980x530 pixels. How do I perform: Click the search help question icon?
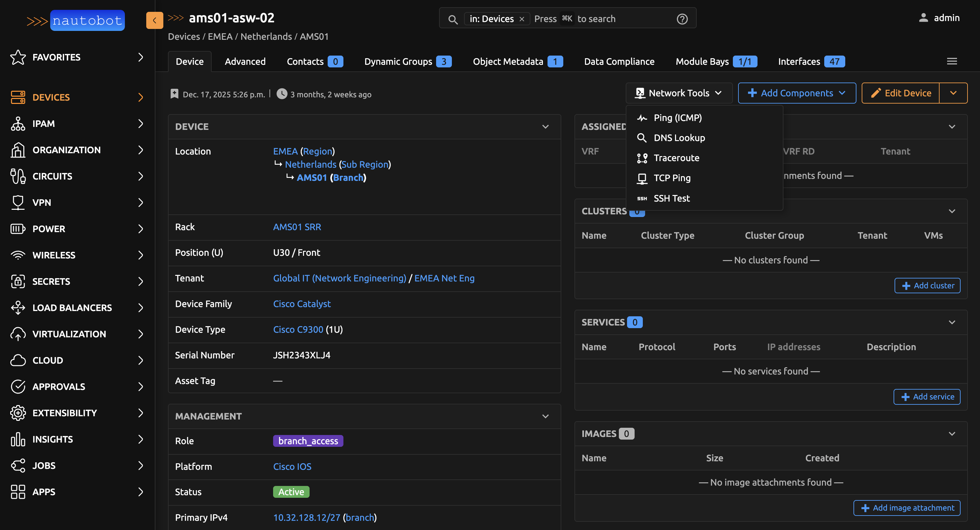point(682,19)
